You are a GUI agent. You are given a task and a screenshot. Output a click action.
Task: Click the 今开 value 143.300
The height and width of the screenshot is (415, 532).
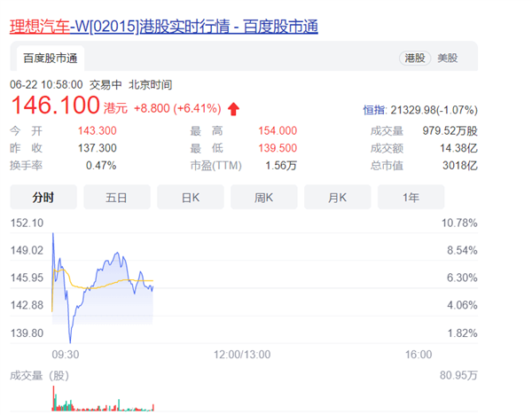click(97, 130)
